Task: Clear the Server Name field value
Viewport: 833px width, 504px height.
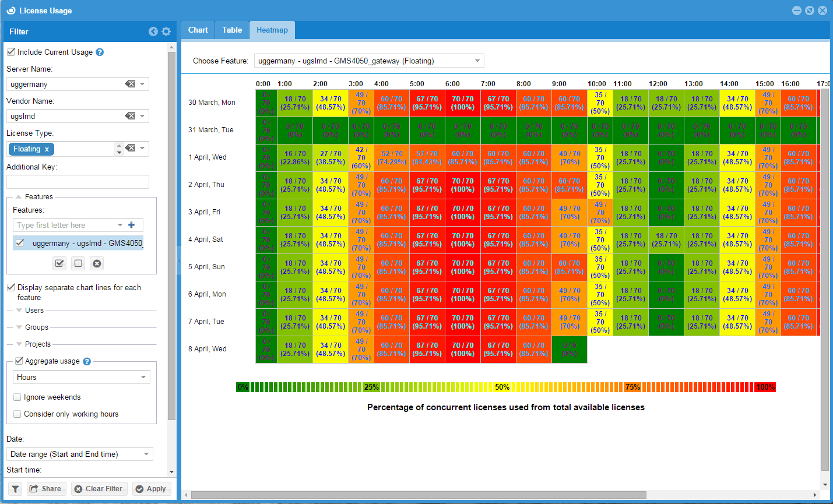Action: (x=130, y=84)
